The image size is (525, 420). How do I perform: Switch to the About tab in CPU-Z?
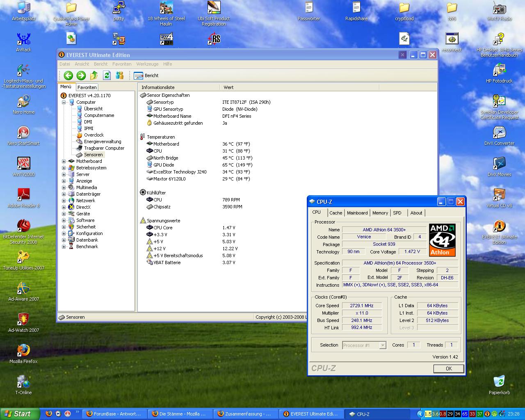tap(416, 213)
